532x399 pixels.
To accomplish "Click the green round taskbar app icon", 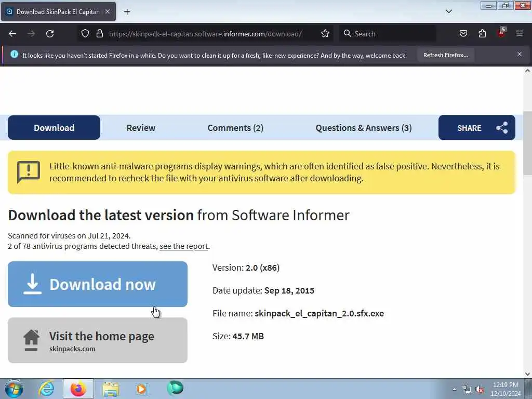I will pos(175,388).
